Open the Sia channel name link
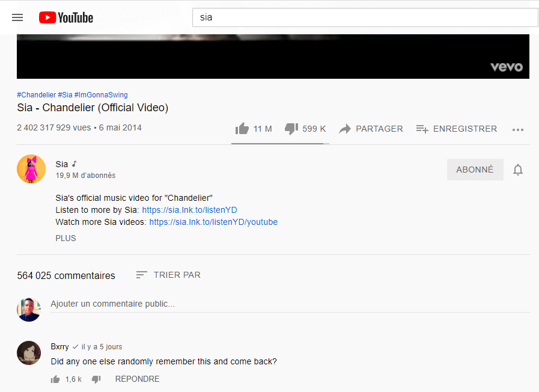The width and height of the screenshot is (539, 392). (x=62, y=164)
